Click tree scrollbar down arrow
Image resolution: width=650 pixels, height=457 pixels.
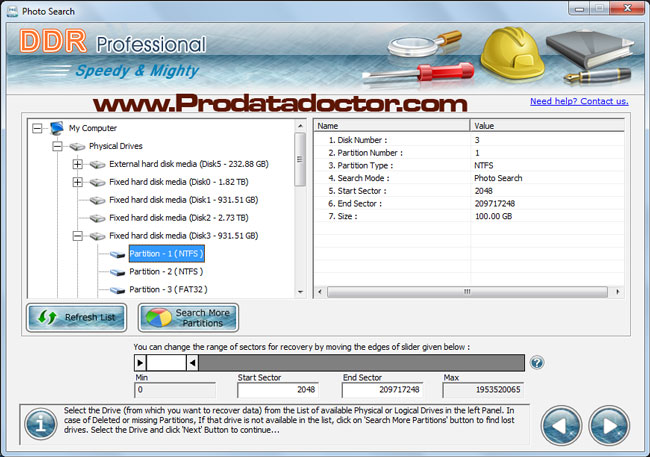click(300, 292)
